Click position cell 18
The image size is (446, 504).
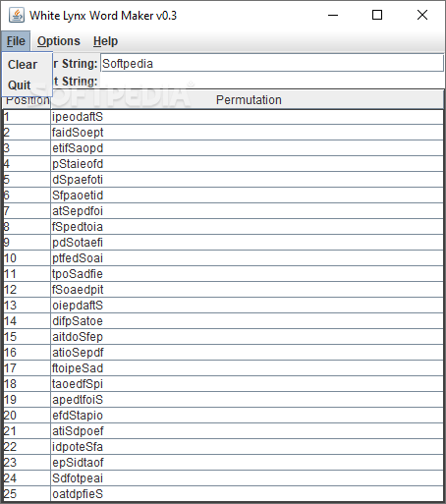pyautogui.click(x=27, y=384)
